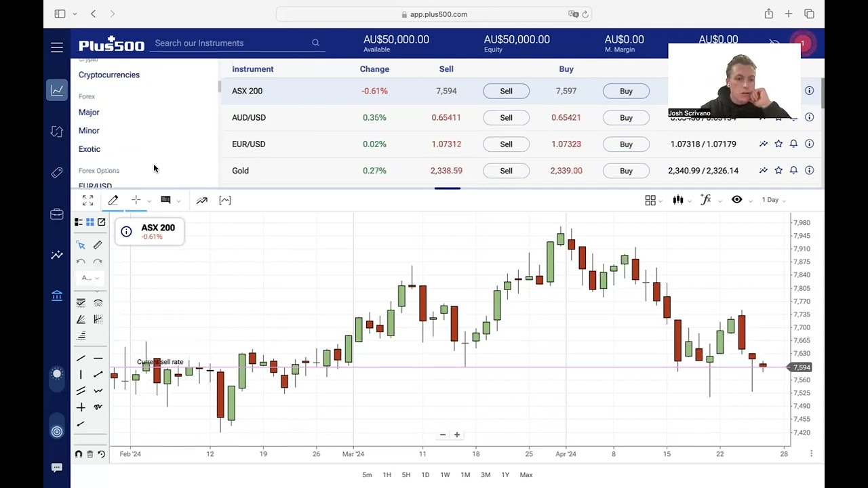Pop out the drawing tools panel
868x488 pixels.
click(101, 222)
